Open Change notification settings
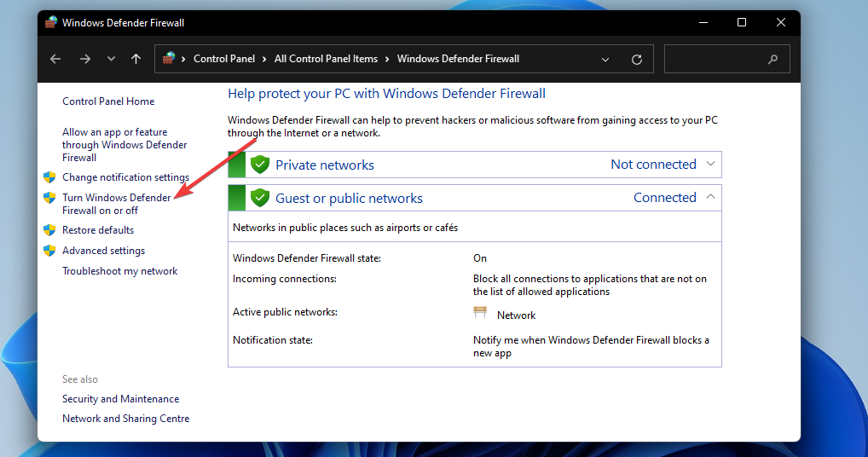This screenshot has width=868, height=457. coord(125,177)
